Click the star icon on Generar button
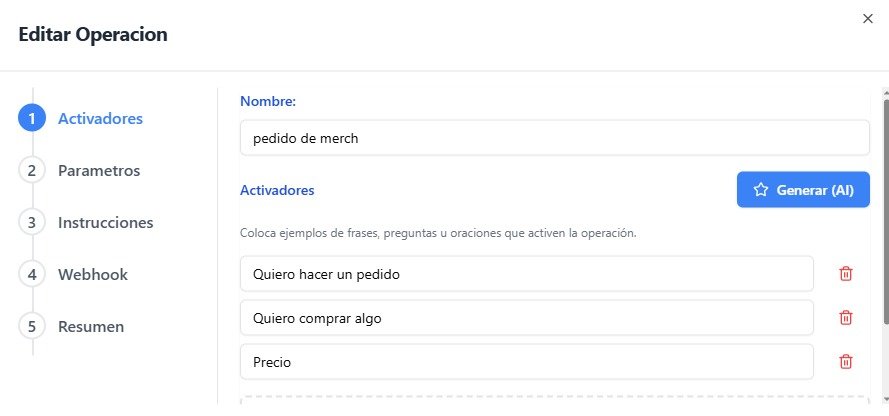 coord(760,190)
